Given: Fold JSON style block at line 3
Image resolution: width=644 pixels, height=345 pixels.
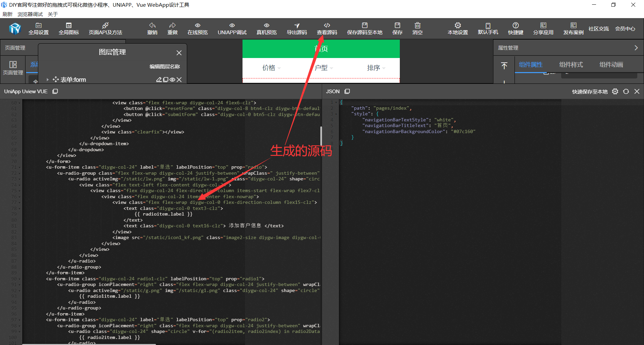Looking at the screenshot, I should 336,114.
